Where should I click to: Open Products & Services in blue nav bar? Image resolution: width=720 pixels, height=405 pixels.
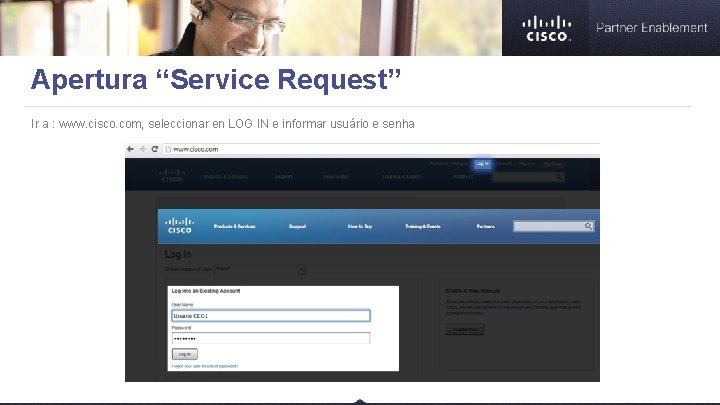235,226
